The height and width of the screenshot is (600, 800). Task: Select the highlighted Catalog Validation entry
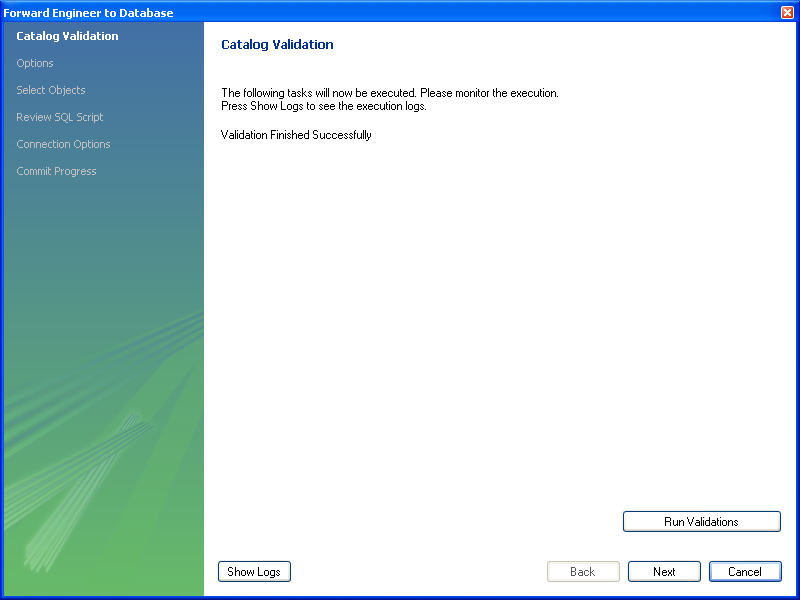tap(66, 36)
